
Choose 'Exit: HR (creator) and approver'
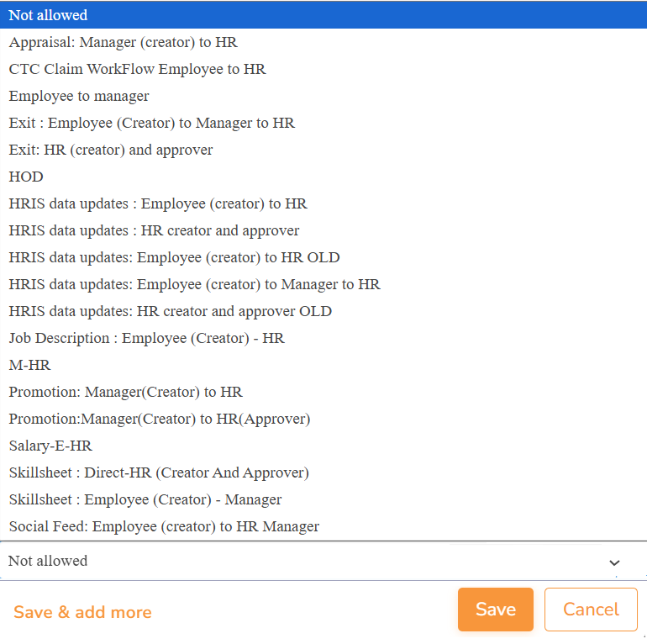(x=111, y=150)
